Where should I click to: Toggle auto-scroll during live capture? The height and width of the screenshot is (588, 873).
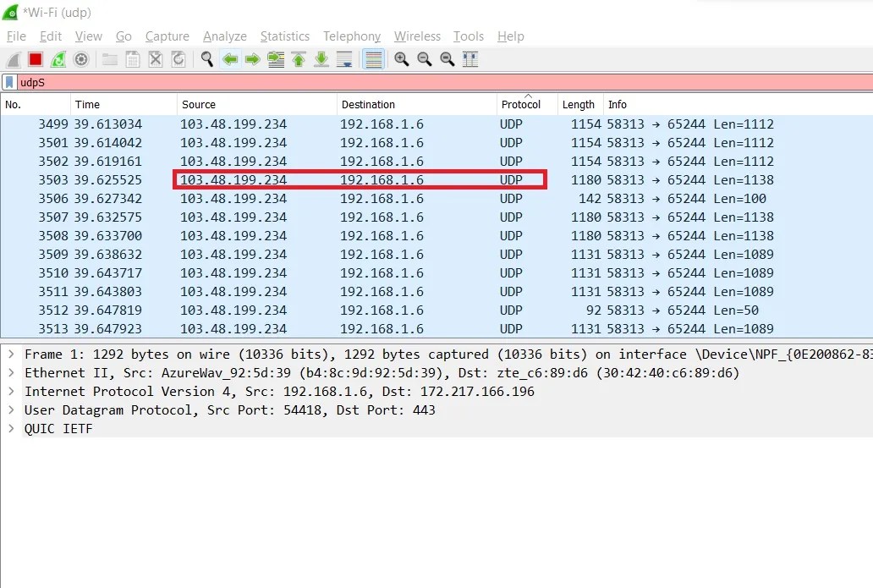(x=344, y=59)
